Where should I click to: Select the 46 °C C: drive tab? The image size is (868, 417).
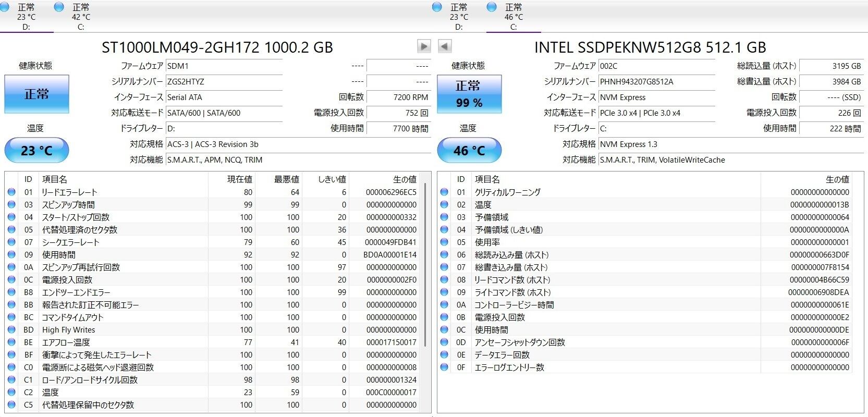point(513,17)
